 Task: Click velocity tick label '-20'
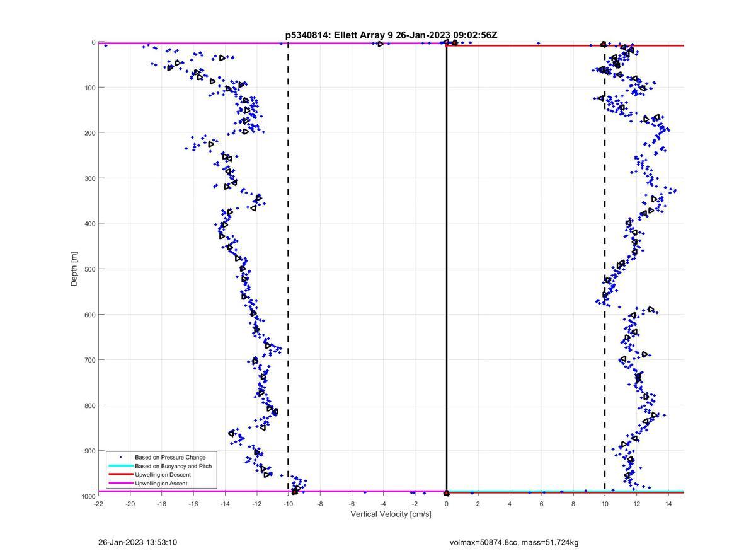(x=130, y=504)
